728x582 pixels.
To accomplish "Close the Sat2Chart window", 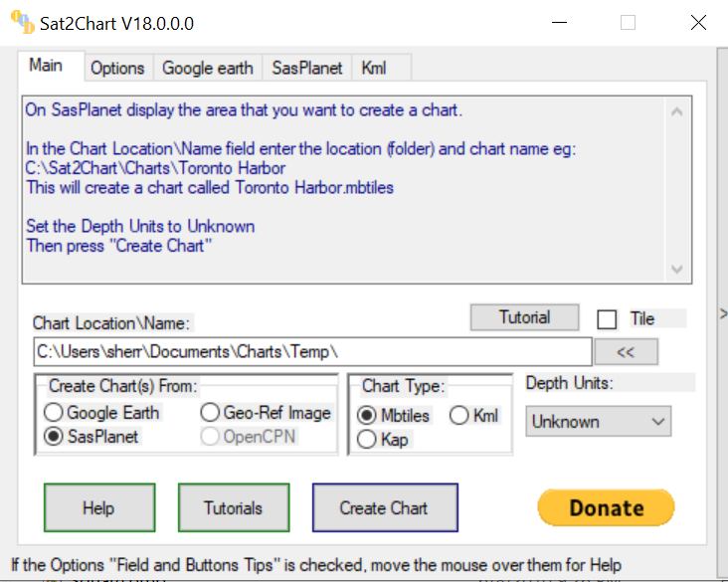I will coord(698,22).
